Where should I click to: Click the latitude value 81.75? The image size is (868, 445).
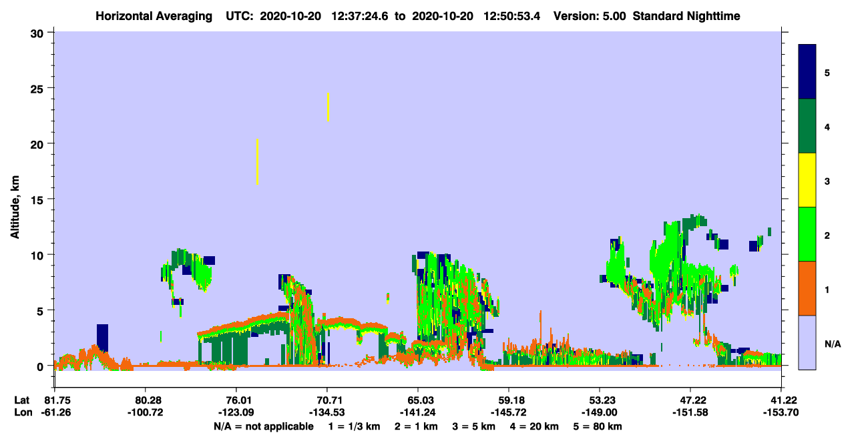click(57, 400)
